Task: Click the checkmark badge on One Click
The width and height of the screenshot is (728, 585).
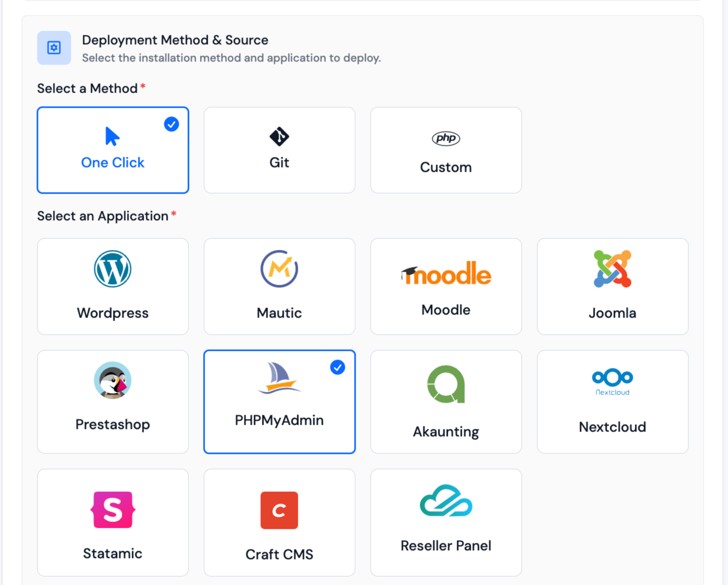Action: point(171,124)
